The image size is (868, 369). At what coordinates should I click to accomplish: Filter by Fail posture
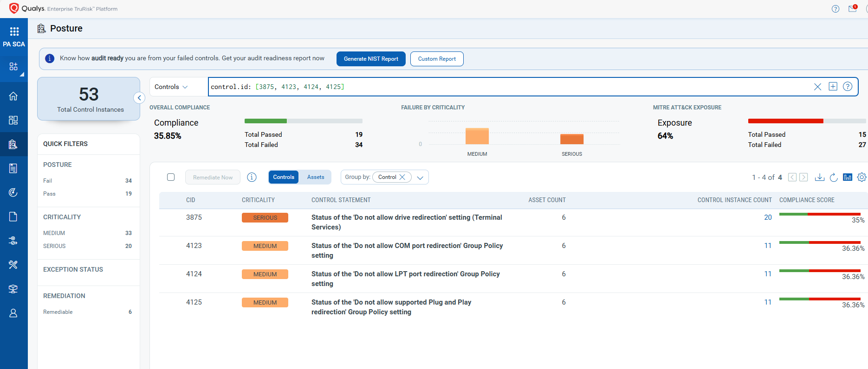(48, 181)
